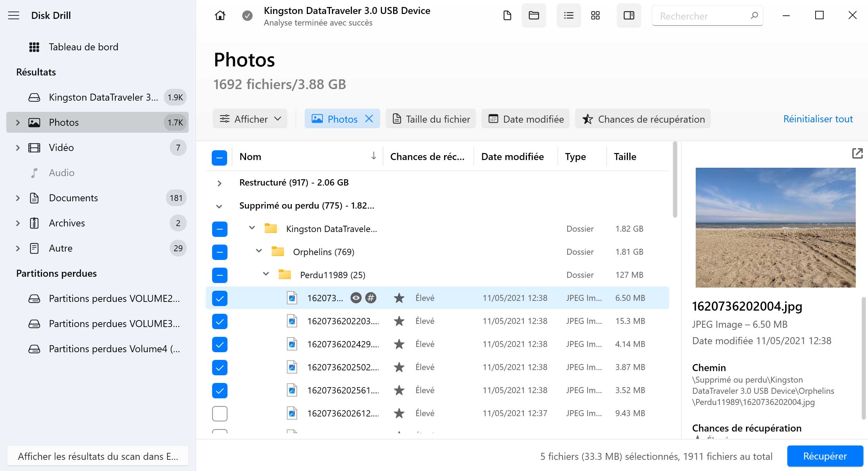This screenshot has height=471, width=868.
Task: Uncheck the highlighted 6.50 MB file
Action: [219, 298]
